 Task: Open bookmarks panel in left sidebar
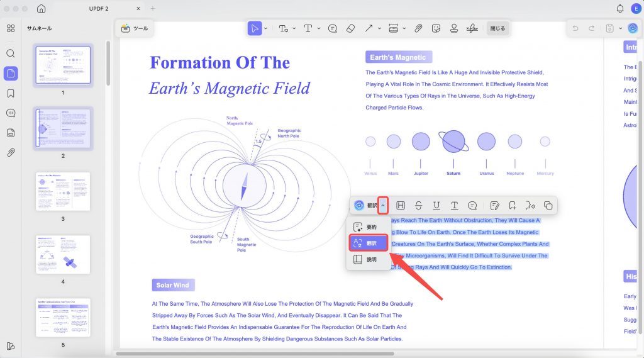pos(11,93)
